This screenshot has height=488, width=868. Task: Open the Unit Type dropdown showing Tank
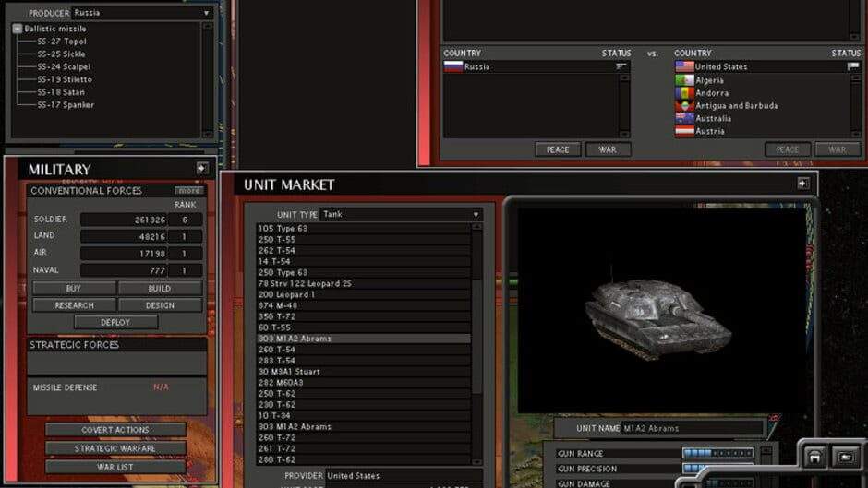(x=401, y=215)
